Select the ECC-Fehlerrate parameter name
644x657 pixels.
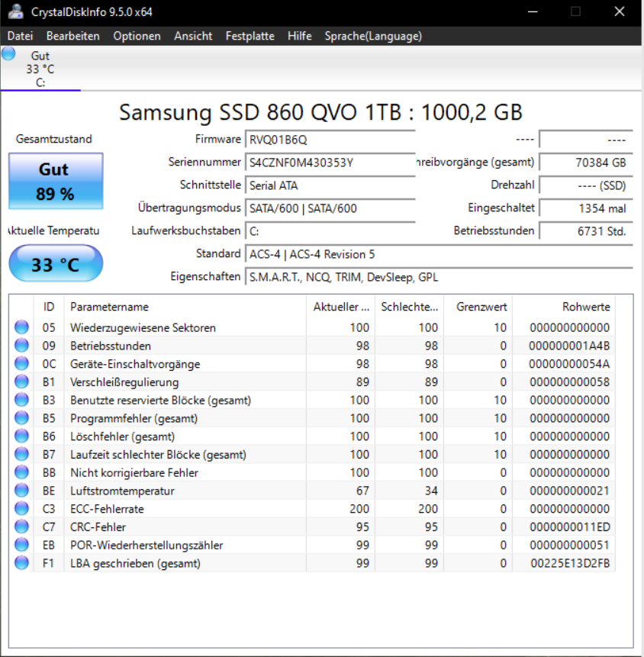(107, 509)
